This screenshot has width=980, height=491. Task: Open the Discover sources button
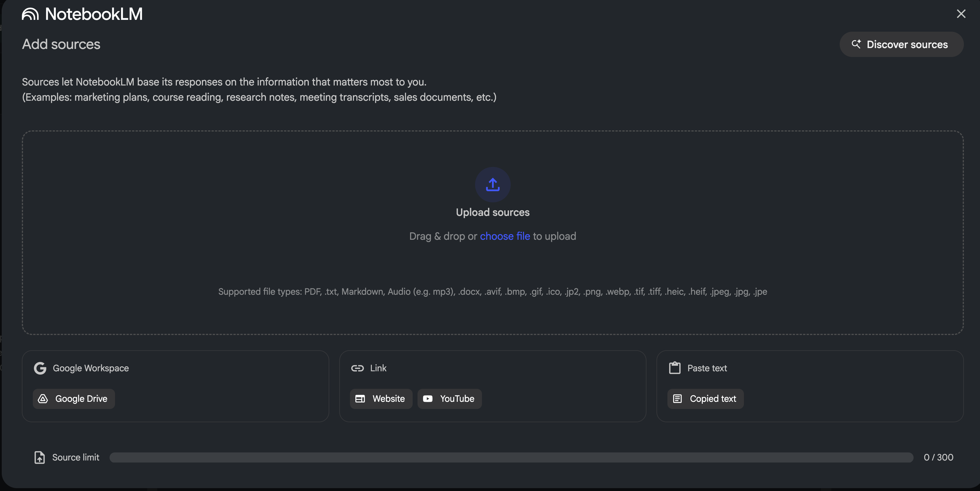click(x=901, y=45)
